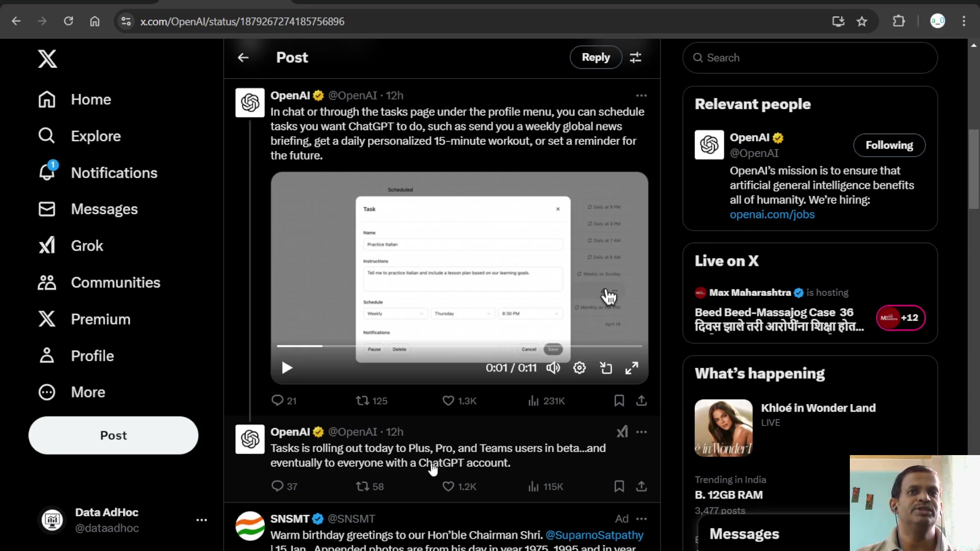Play the Tasks demo video
980x551 pixels.
(287, 368)
